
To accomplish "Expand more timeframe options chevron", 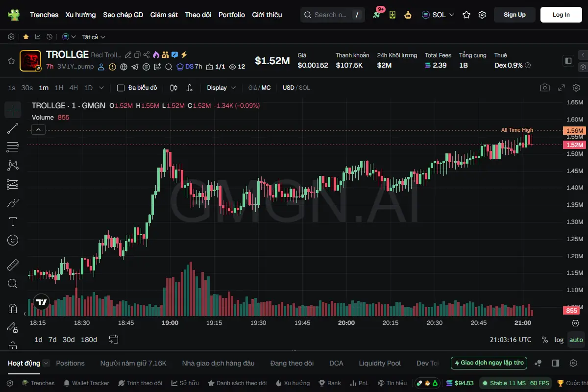I will pyautogui.click(x=101, y=88).
